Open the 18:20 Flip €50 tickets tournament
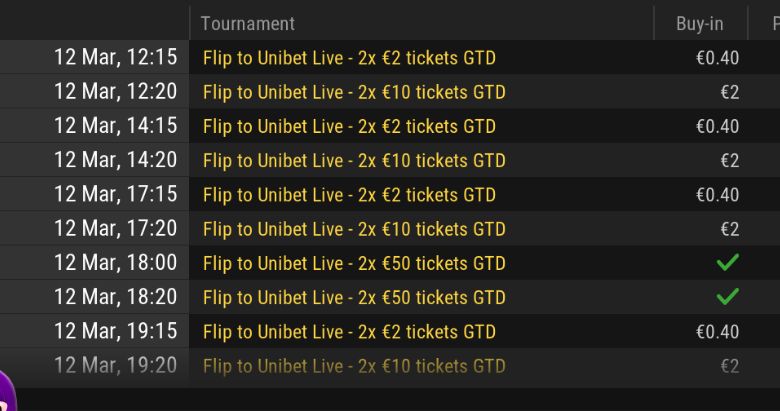The height and width of the screenshot is (411, 780). click(354, 298)
